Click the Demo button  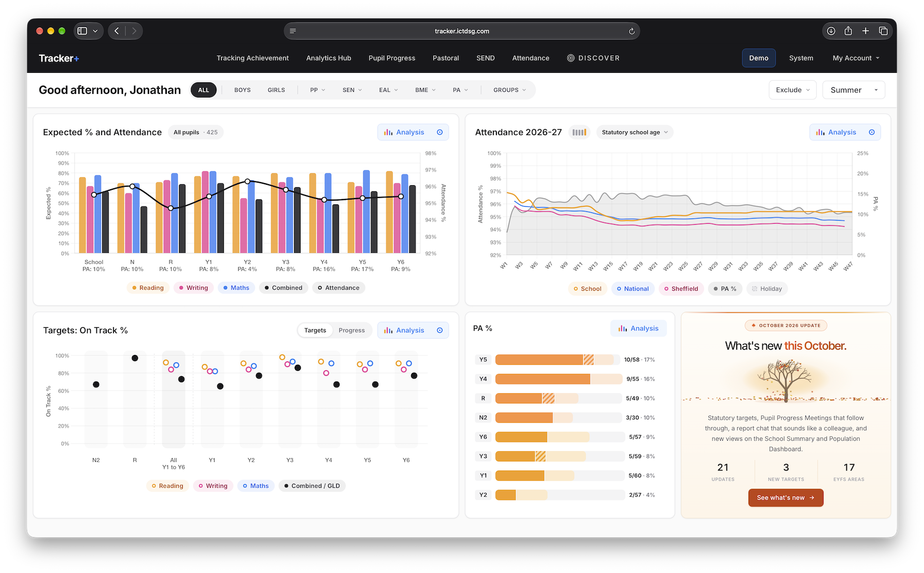(x=759, y=58)
